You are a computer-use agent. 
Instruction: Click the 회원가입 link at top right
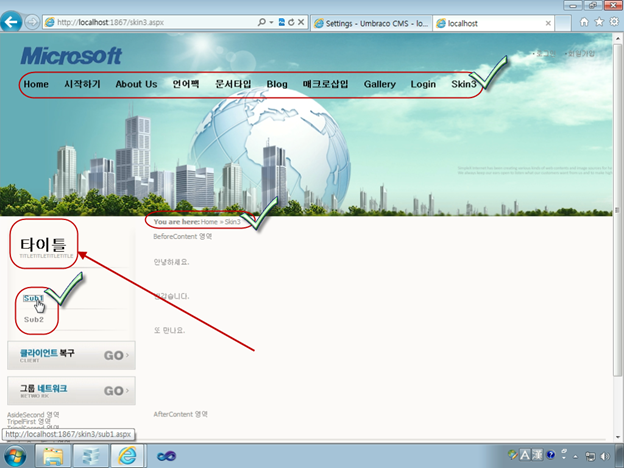[x=580, y=53]
